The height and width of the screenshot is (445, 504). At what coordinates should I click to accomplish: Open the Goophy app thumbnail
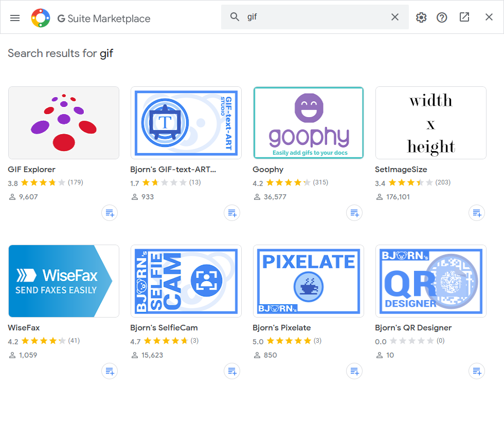(309, 123)
